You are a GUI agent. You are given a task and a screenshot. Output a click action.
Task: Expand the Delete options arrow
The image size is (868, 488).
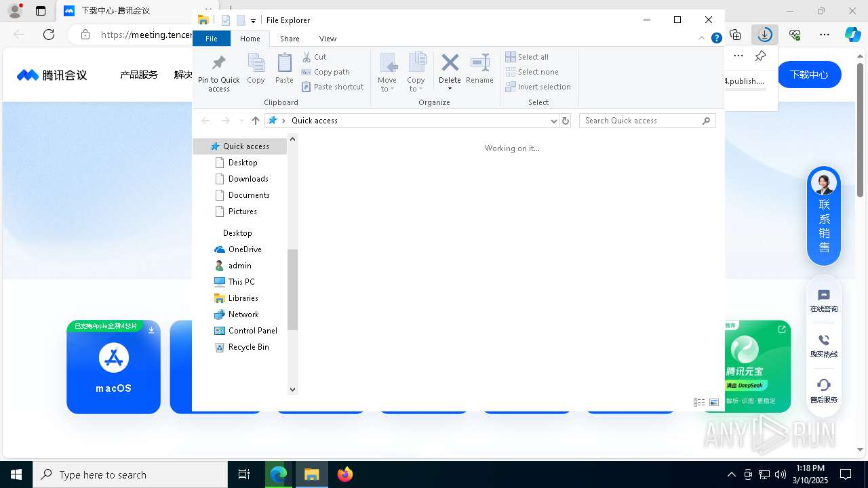coord(450,89)
